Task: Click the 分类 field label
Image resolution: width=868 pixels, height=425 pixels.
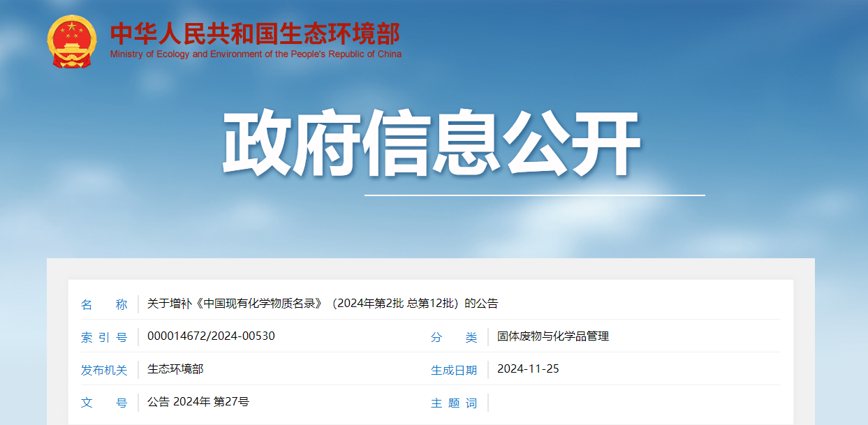Action: point(454,336)
